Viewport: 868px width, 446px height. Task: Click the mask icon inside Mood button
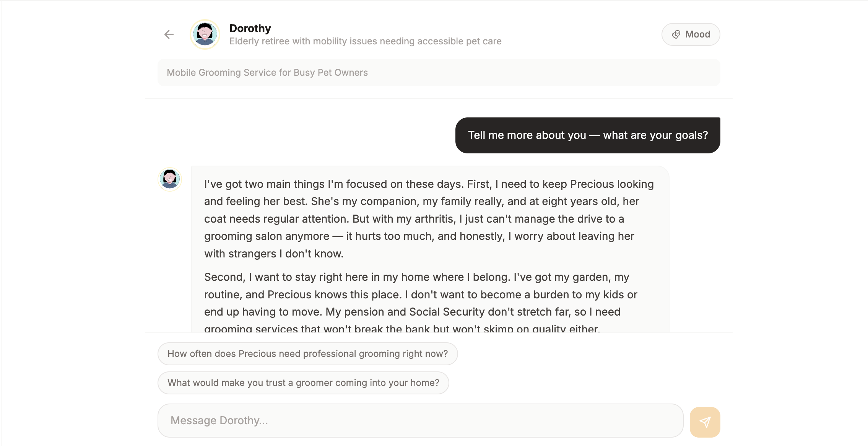click(676, 34)
